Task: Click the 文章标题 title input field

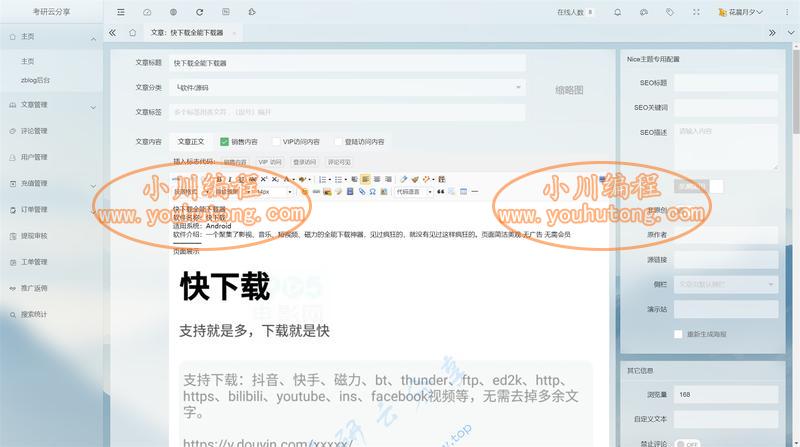Action: pos(347,63)
